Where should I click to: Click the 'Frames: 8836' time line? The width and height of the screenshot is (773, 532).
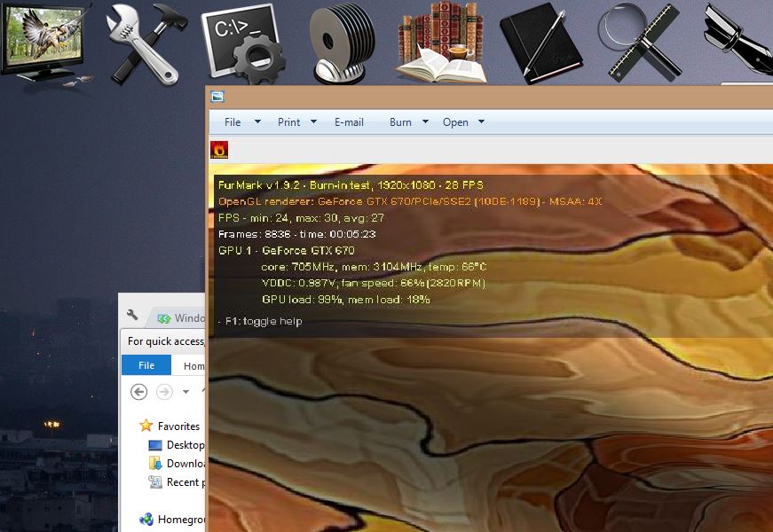click(x=297, y=234)
